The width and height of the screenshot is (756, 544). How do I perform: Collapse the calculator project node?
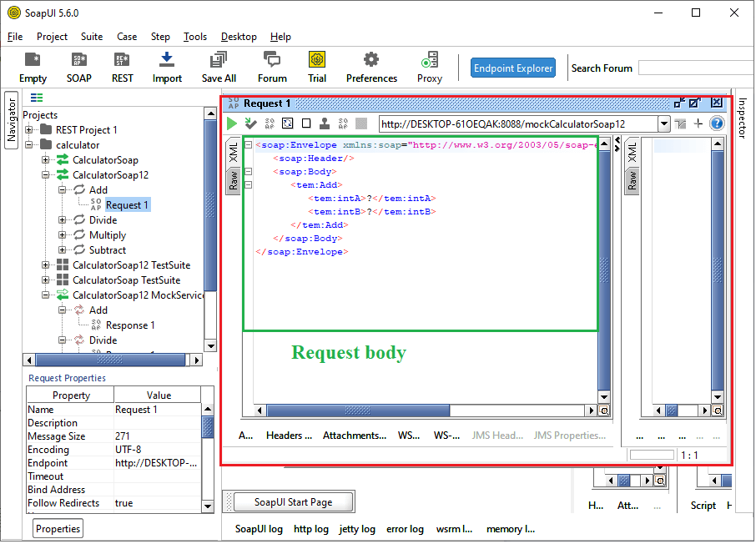[x=29, y=144]
